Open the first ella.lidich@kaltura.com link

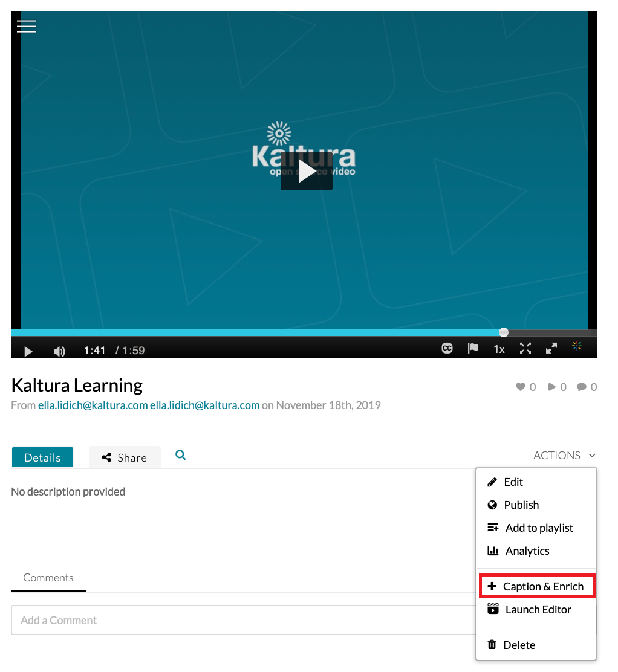93,405
